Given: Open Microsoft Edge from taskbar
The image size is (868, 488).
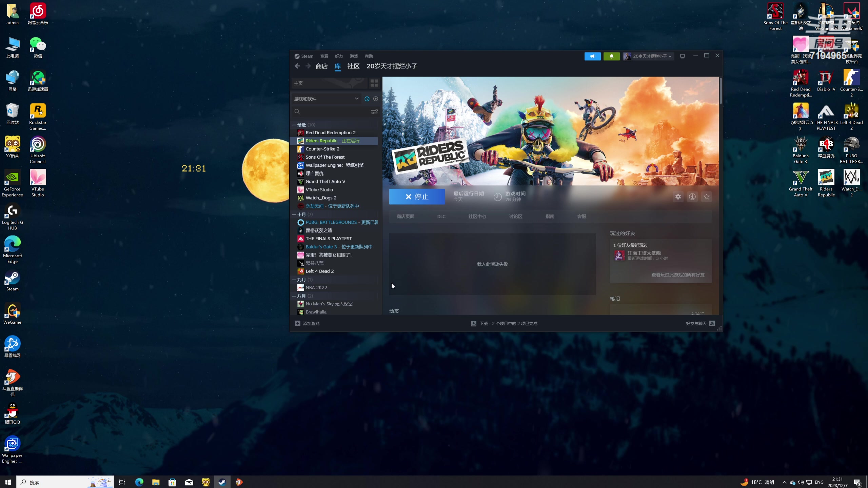Looking at the screenshot, I should click(x=139, y=482).
